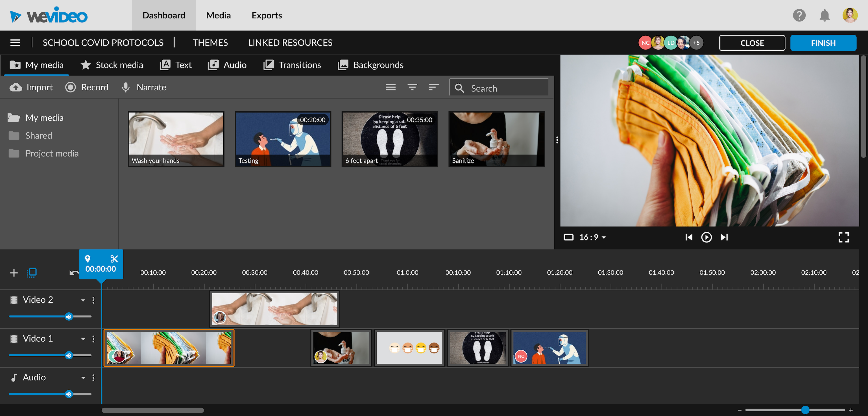Open the Stock media tab
The width and height of the screenshot is (868, 416).
click(112, 65)
